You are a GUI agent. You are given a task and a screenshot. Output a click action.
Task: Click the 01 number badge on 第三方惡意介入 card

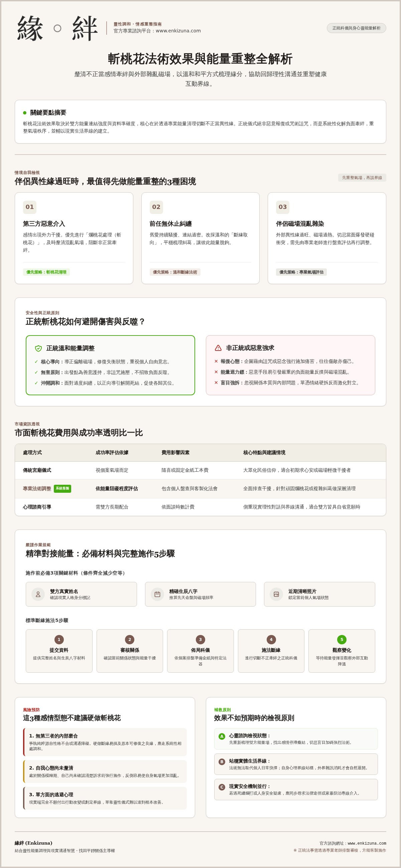coord(30,207)
